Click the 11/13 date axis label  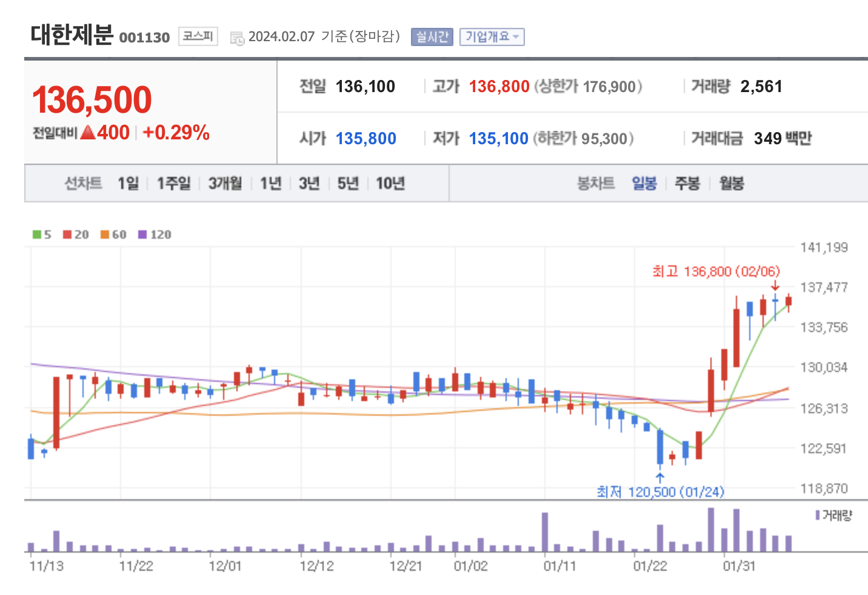pyautogui.click(x=47, y=566)
